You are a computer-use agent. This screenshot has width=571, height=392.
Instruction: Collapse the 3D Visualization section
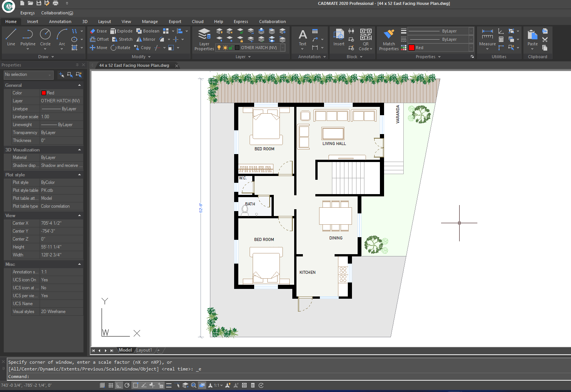79,150
